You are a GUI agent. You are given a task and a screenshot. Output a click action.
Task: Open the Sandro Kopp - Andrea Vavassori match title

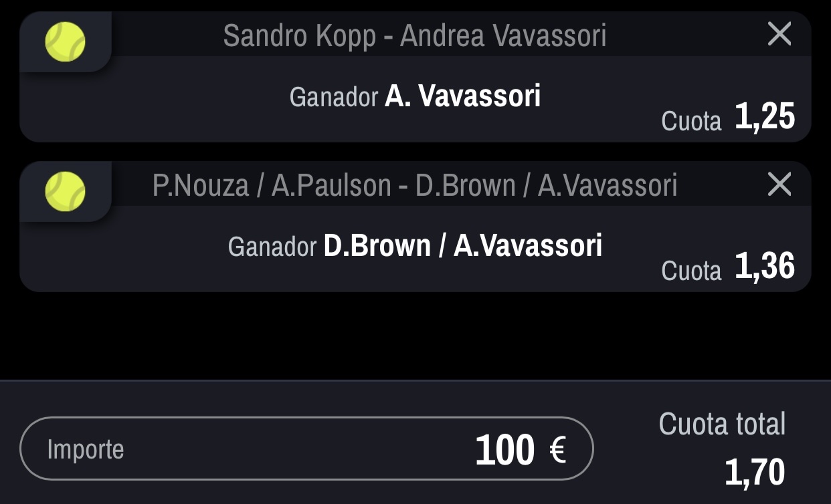pyautogui.click(x=415, y=35)
